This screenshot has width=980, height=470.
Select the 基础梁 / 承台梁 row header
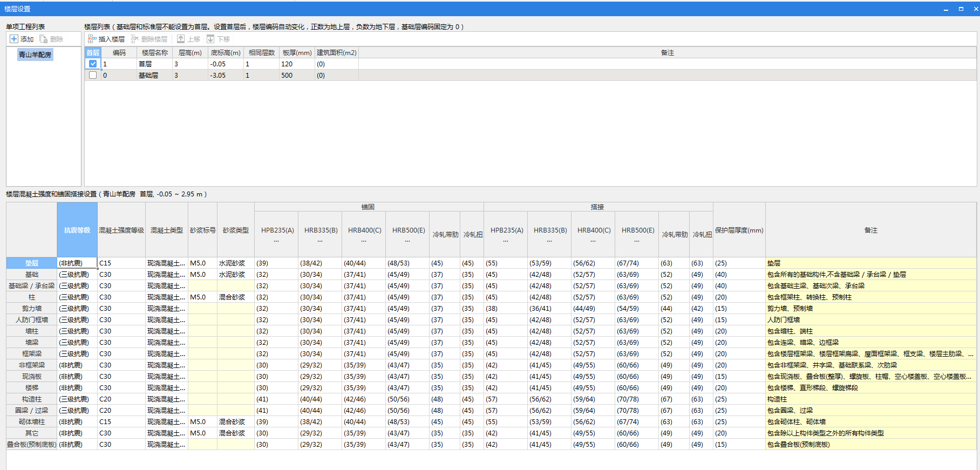[x=32, y=285]
